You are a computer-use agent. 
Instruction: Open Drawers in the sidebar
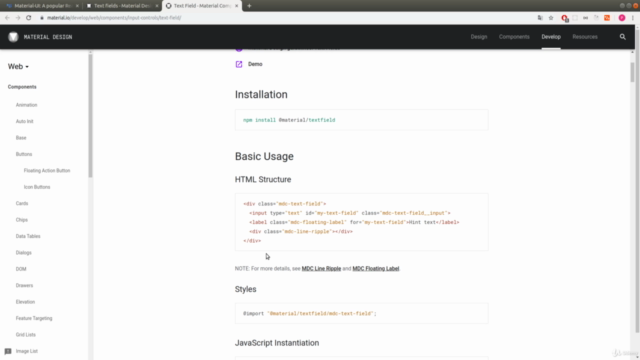tap(24, 285)
